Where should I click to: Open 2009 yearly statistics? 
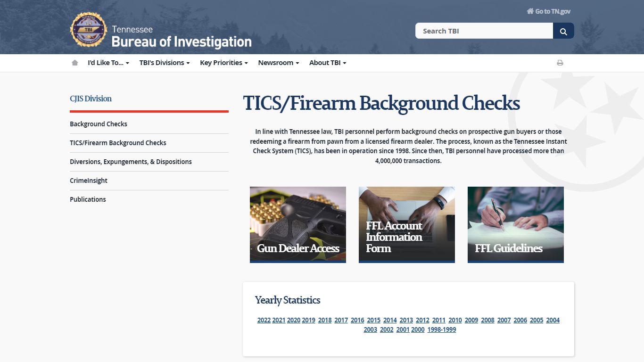(471, 320)
